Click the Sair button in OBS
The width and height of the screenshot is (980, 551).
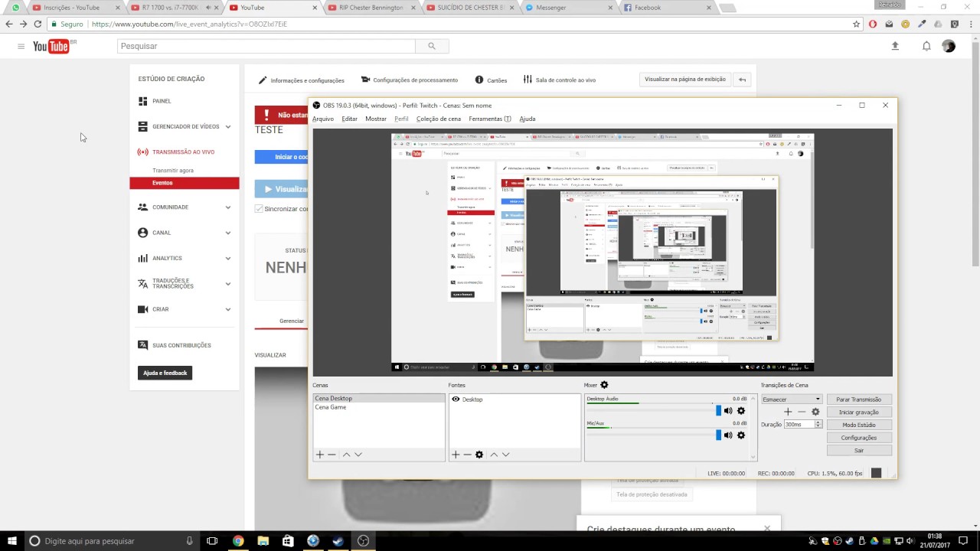tap(859, 451)
